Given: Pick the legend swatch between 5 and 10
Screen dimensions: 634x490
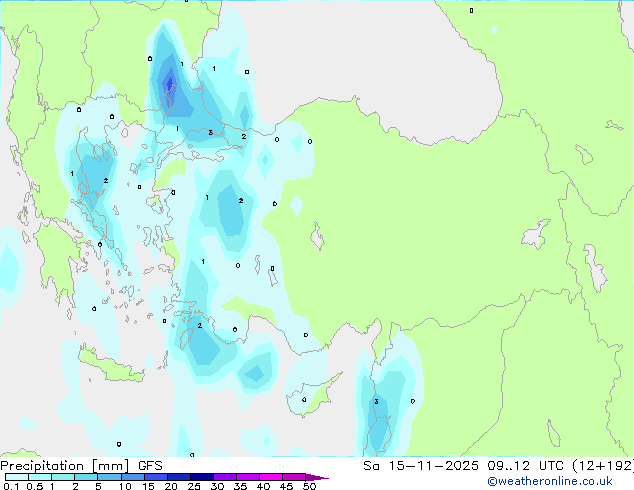Looking at the screenshot, I should 109,477.
